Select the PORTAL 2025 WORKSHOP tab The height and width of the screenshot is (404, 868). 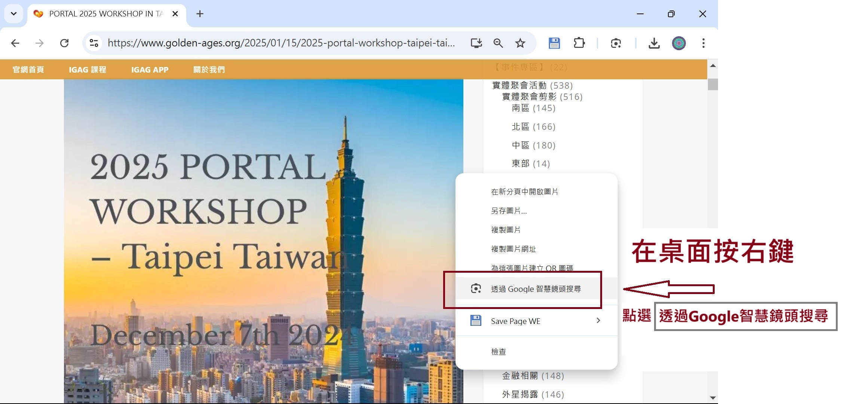(x=107, y=14)
